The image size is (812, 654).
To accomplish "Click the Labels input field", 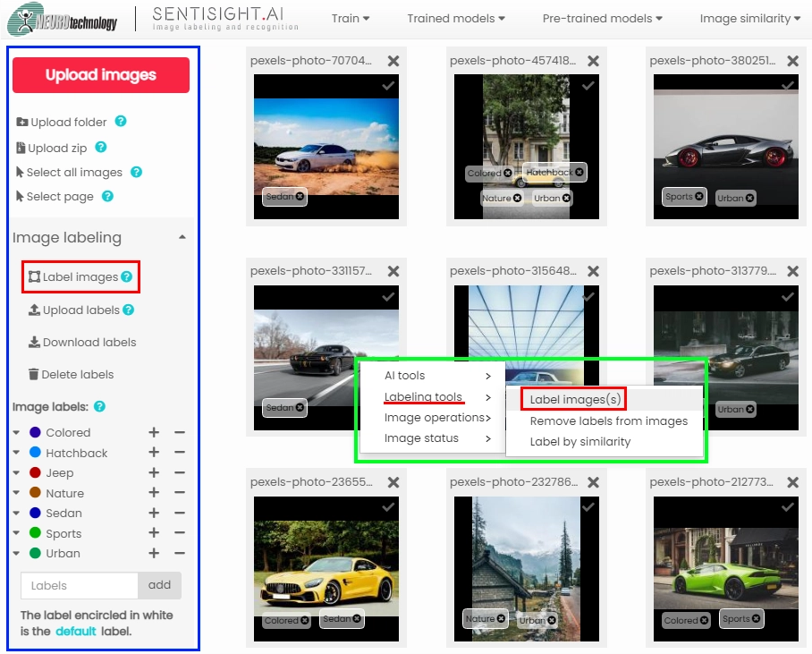I will tap(79, 584).
